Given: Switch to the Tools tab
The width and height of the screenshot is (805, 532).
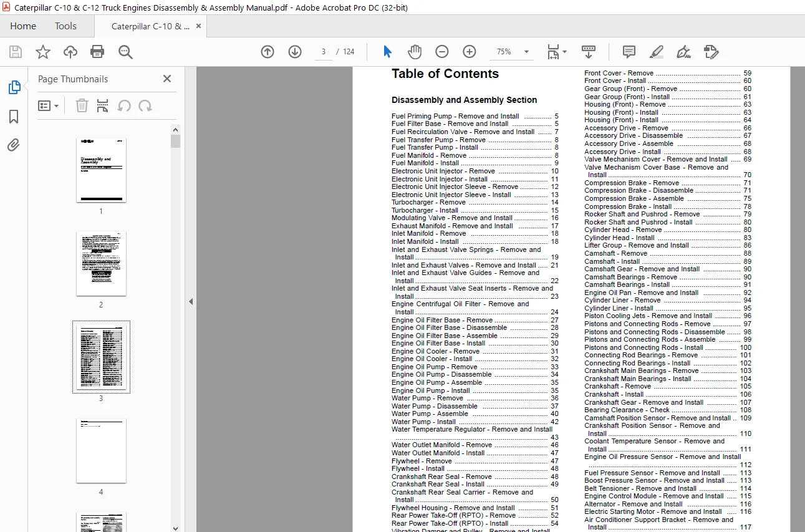Looking at the screenshot, I should (65, 26).
